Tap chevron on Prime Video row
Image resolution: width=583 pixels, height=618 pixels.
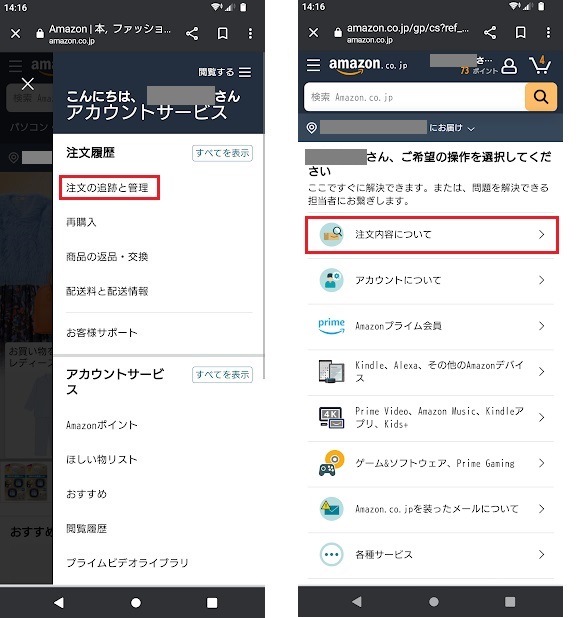(x=542, y=417)
